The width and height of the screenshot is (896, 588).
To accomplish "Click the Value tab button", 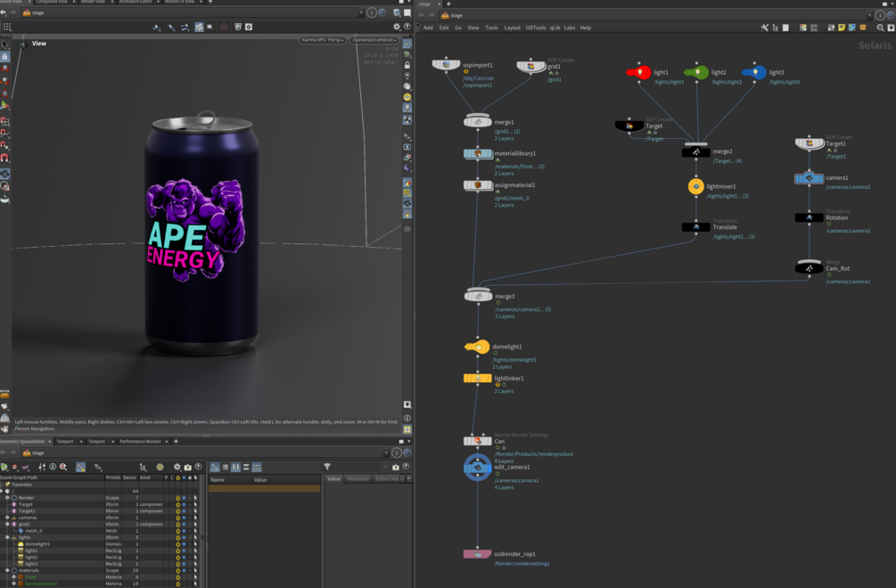I will coord(333,479).
